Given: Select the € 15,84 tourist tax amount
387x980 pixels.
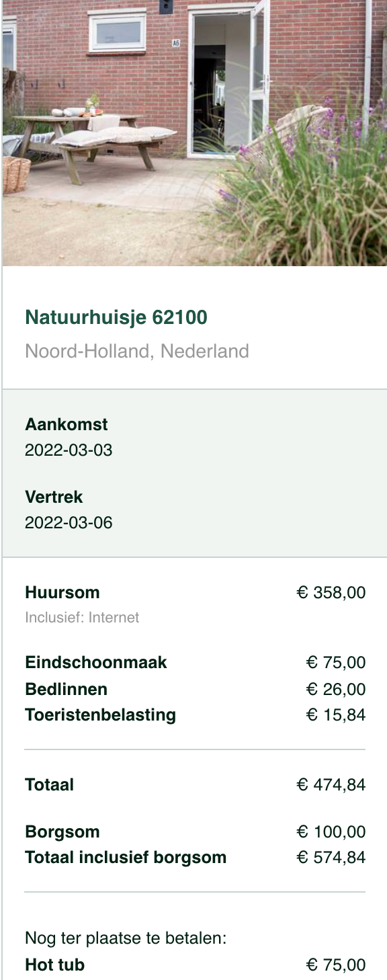Looking at the screenshot, I should 336,714.
